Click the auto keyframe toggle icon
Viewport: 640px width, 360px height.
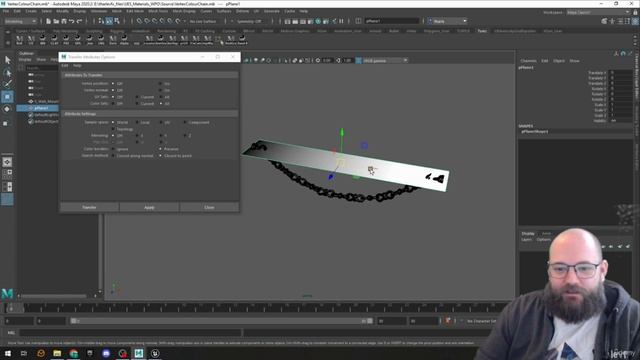coord(448,321)
